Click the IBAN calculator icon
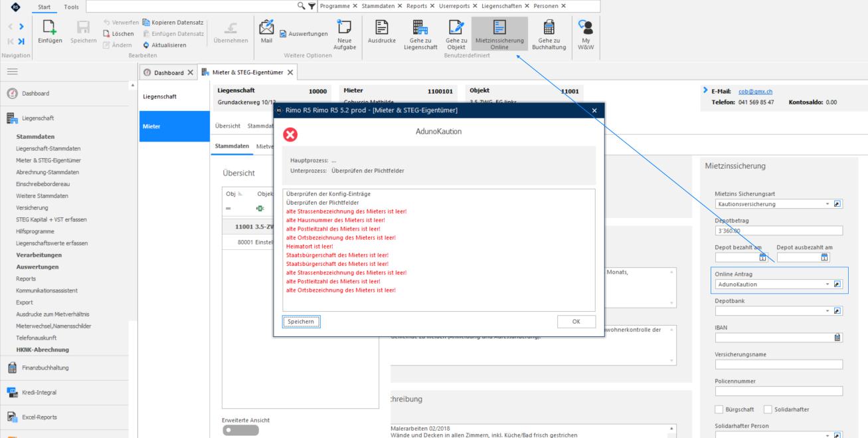The image size is (868, 438). 837,337
